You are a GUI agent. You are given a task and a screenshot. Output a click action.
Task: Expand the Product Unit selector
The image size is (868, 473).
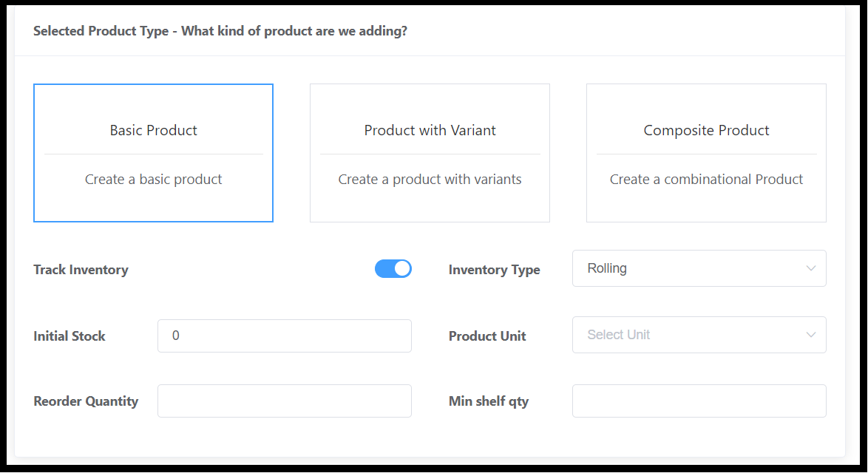click(x=698, y=335)
